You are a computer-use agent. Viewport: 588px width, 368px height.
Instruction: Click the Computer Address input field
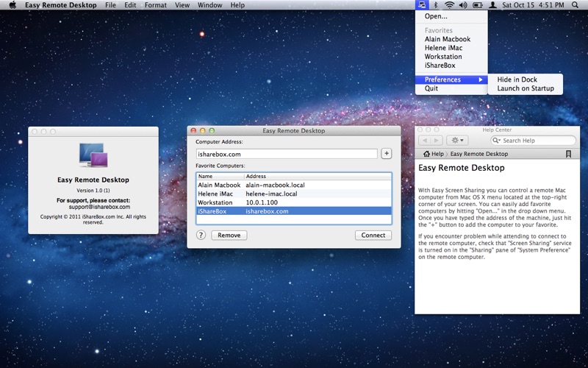287,154
